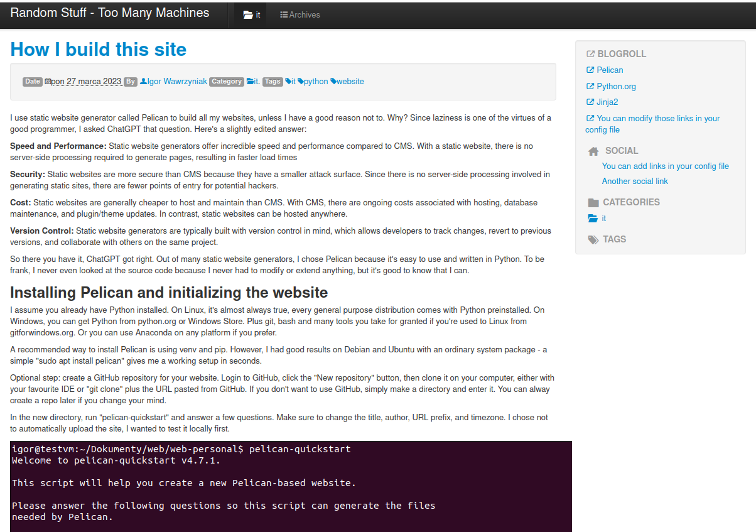This screenshot has width=756, height=532.
Task: Click the folder-open icon beside 'it' in the navbar
Action: pos(248,15)
